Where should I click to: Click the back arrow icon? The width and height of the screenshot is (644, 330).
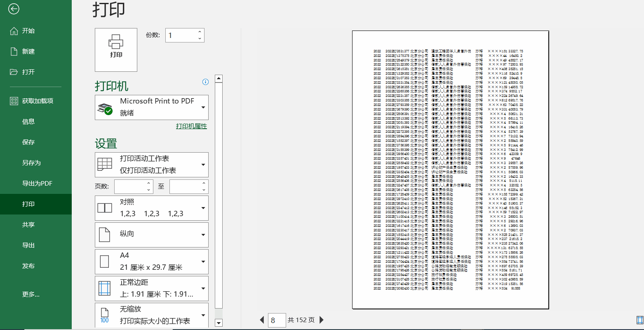[14, 9]
